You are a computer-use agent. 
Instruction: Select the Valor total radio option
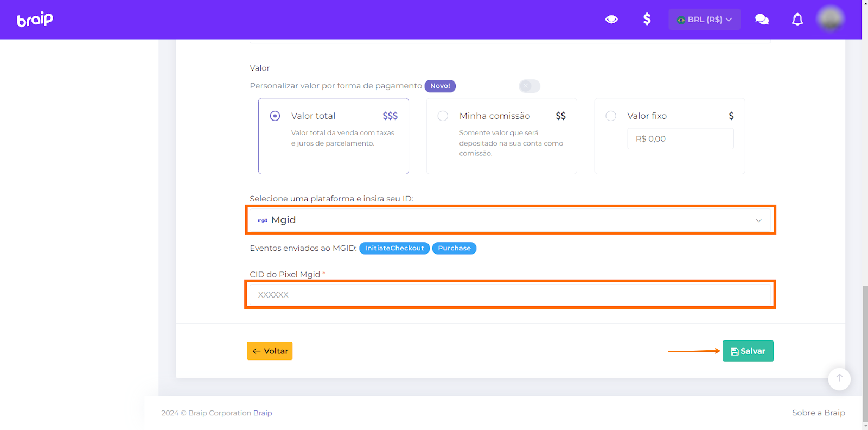point(275,116)
